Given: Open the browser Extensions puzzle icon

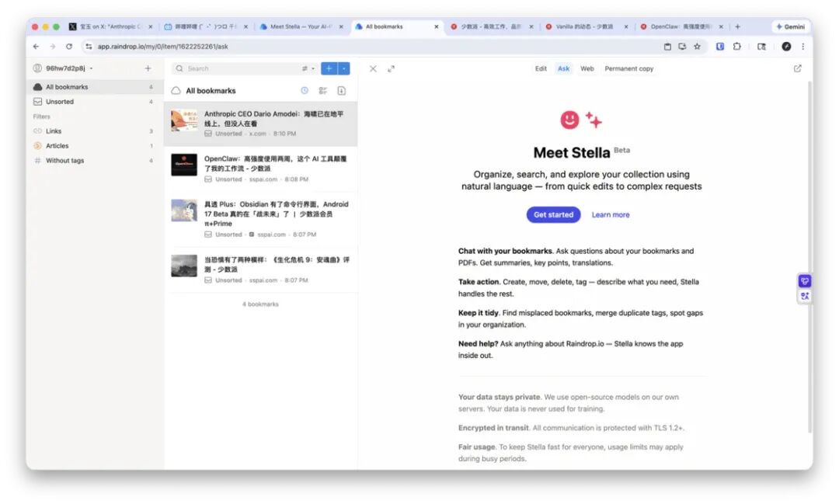Looking at the screenshot, I should (x=736, y=47).
